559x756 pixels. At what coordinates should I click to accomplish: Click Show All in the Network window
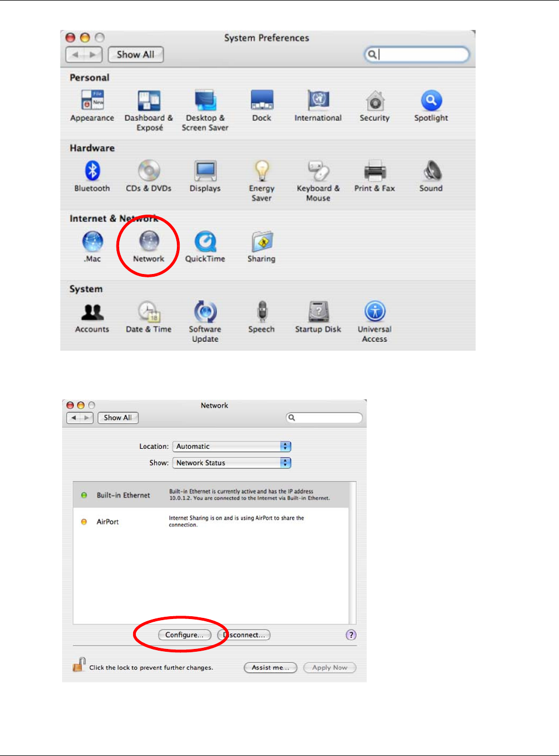(x=118, y=418)
